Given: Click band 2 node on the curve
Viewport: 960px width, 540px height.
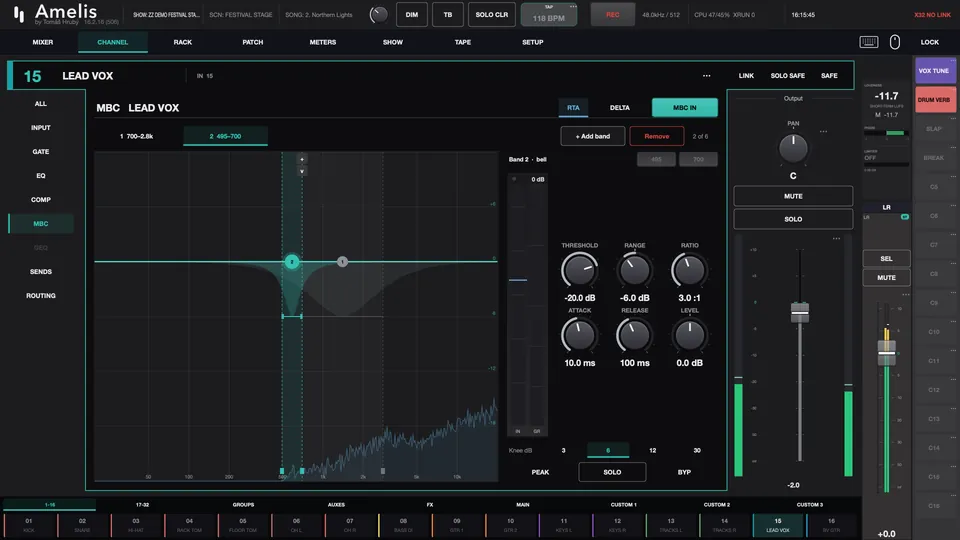Looking at the screenshot, I should click(x=292, y=262).
